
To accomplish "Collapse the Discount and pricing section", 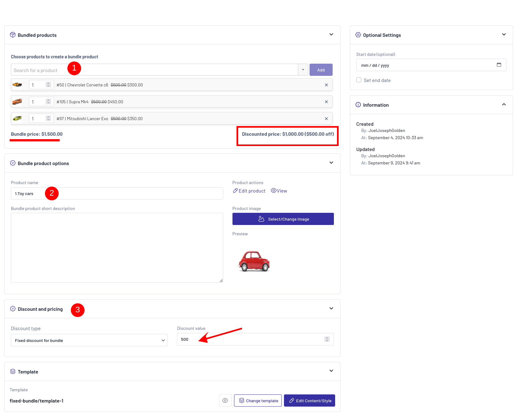I will click(x=331, y=309).
